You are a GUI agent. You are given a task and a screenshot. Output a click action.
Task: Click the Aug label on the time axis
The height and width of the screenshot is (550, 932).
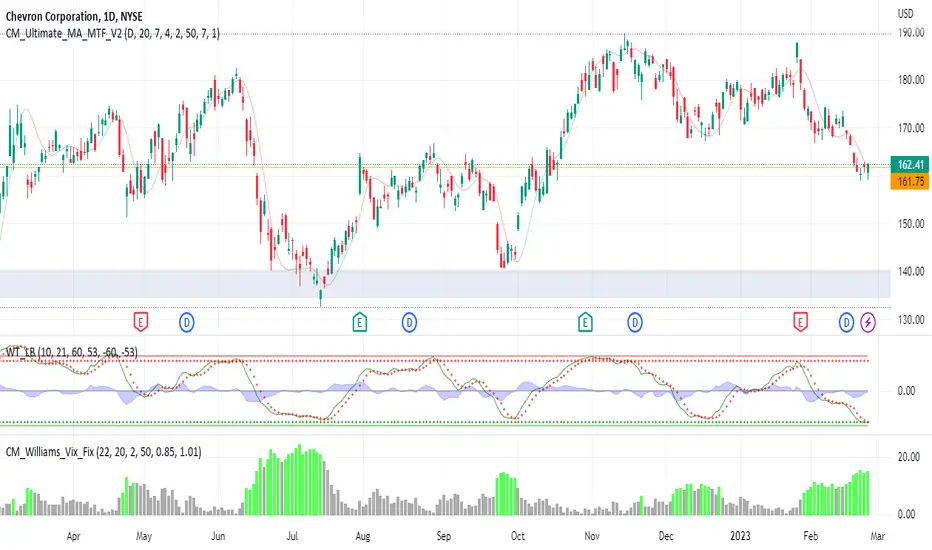(363, 536)
